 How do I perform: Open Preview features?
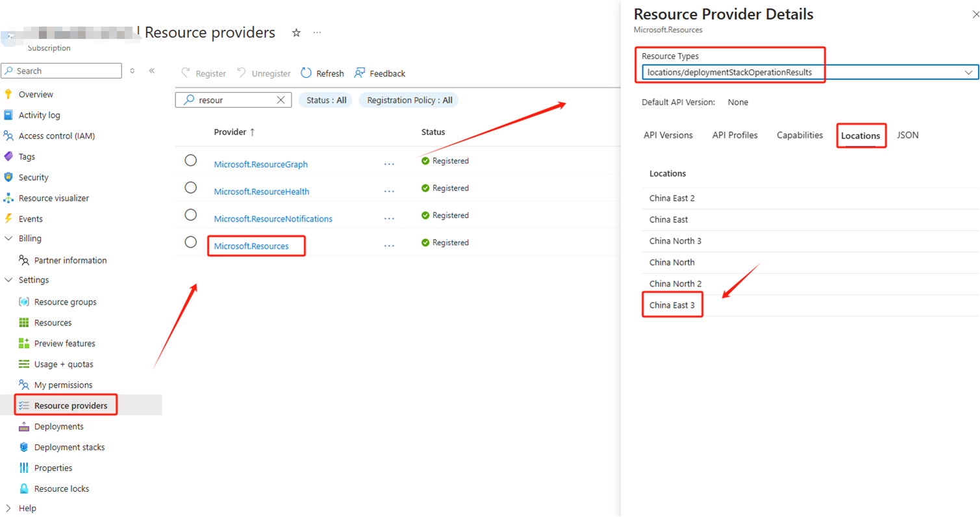64,344
